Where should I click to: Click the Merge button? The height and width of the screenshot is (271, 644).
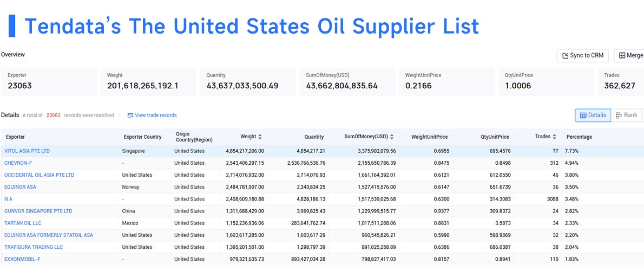point(629,55)
